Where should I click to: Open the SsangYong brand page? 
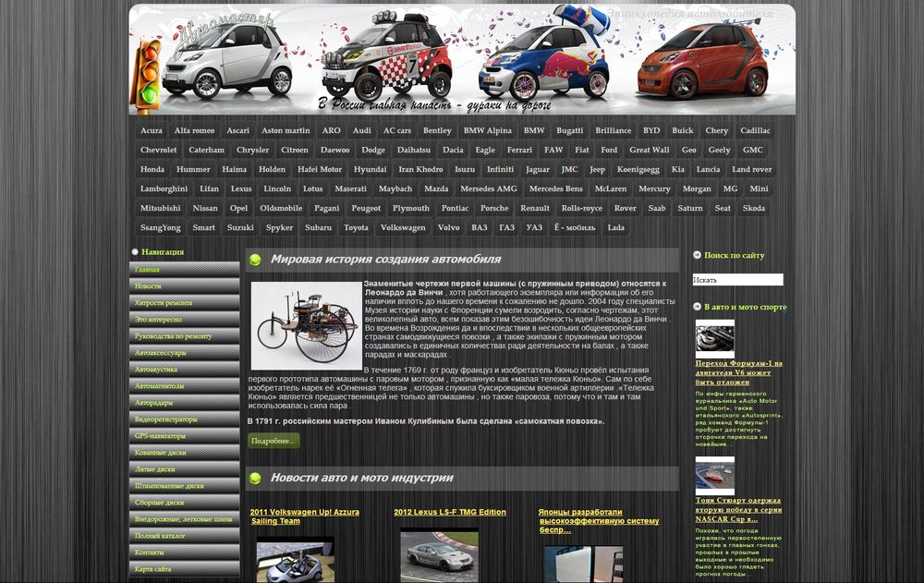pyautogui.click(x=160, y=228)
